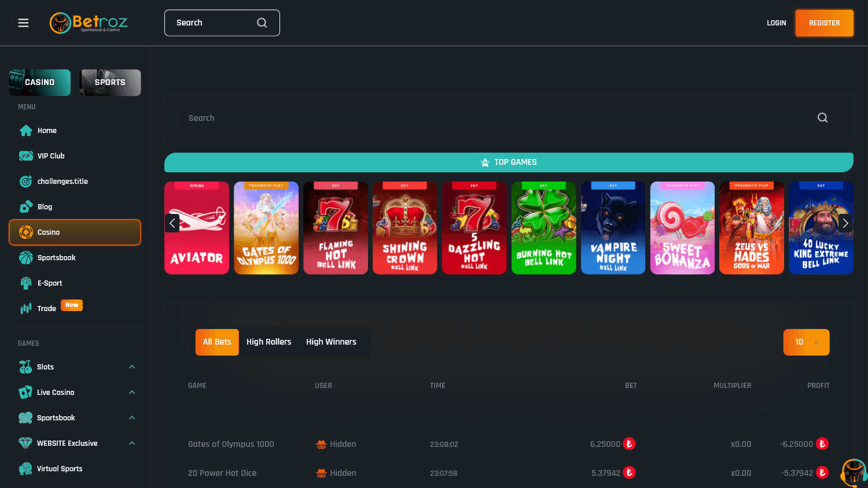Click the header search magnifier icon
868x488 pixels.
pyautogui.click(x=262, y=23)
